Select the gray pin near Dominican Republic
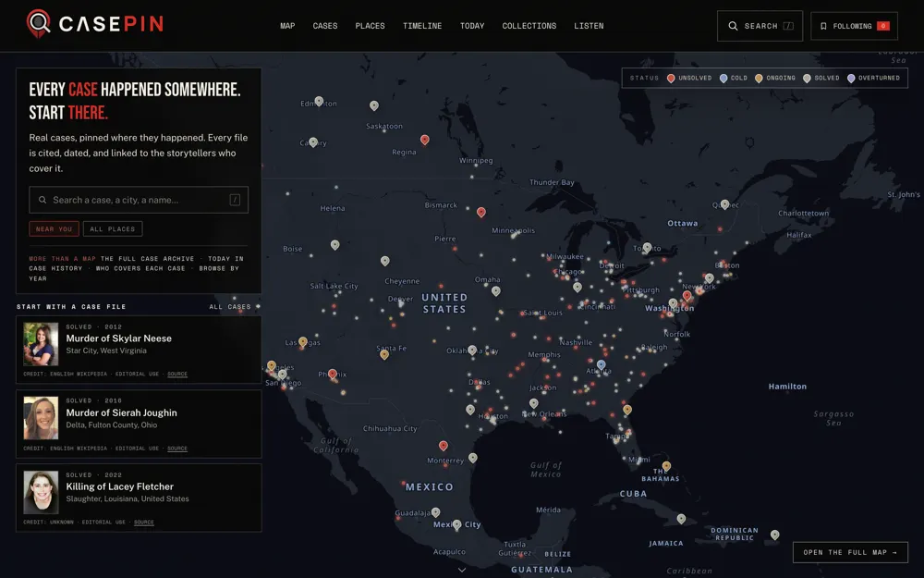The width and height of the screenshot is (924, 578). [x=775, y=535]
